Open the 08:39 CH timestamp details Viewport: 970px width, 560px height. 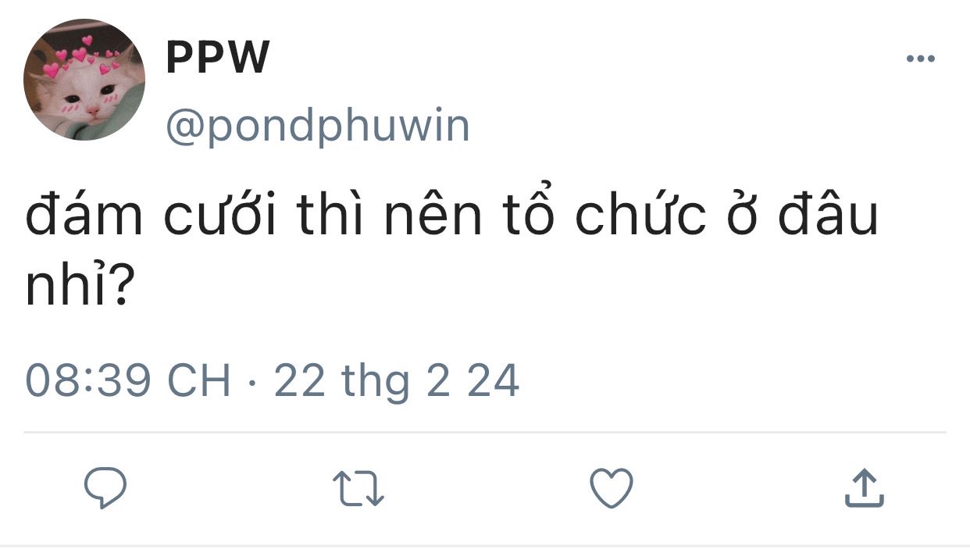click(129, 381)
